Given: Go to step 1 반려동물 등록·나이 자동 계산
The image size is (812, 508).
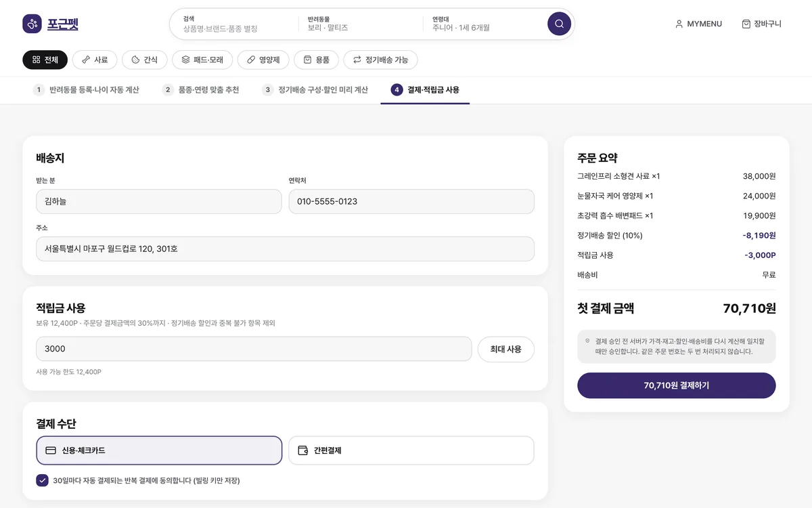Looking at the screenshot, I should (86, 89).
